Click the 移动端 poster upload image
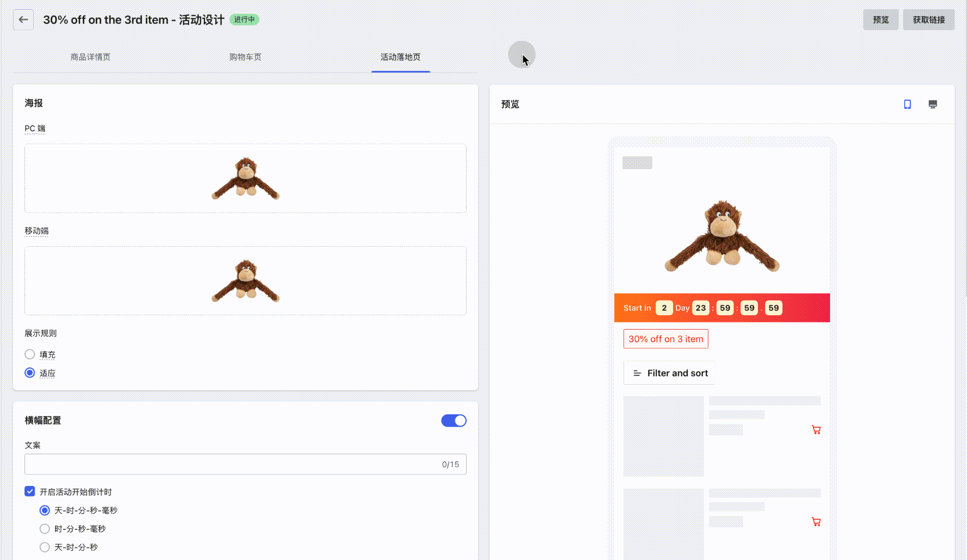Viewport: 967px width, 560px height. tap(245, 281)
